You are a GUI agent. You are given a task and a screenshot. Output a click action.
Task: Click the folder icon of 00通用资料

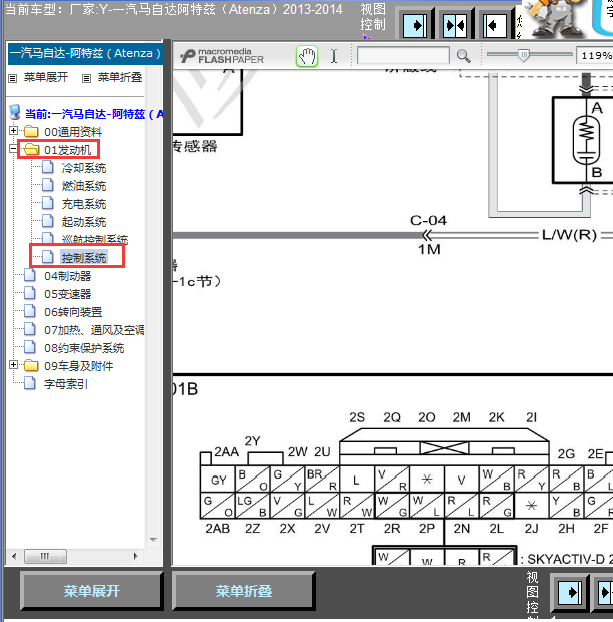(x=31, y=131)
